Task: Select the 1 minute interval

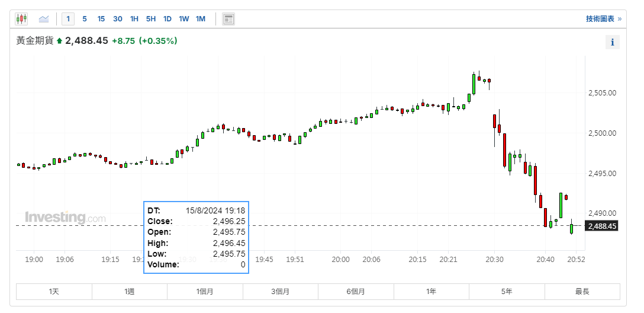Action: 68,19
